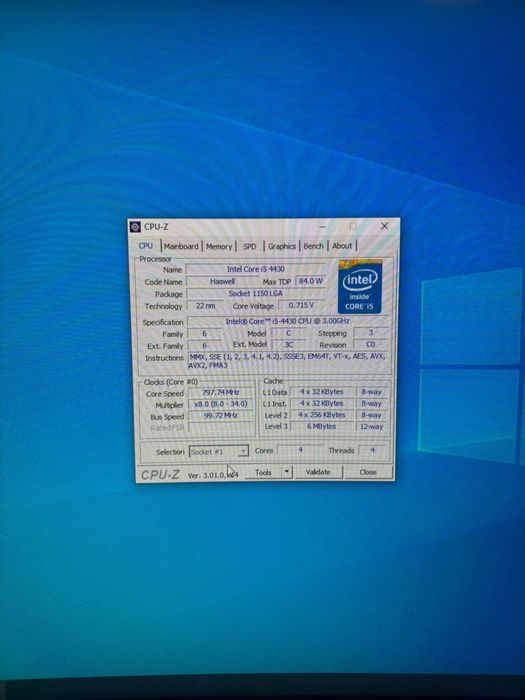Image resolution: width=525 pixels, height=700 pixels.
Task: Close the CPU-Z window with X
Action: 384,226
